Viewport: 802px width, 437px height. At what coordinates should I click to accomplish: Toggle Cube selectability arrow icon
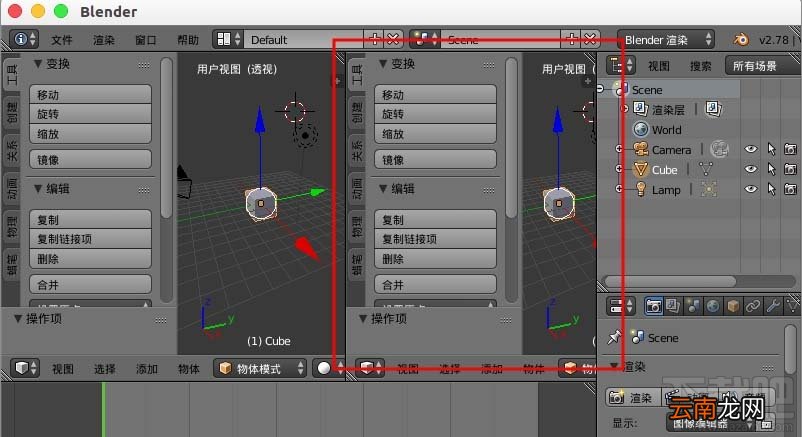771,169
